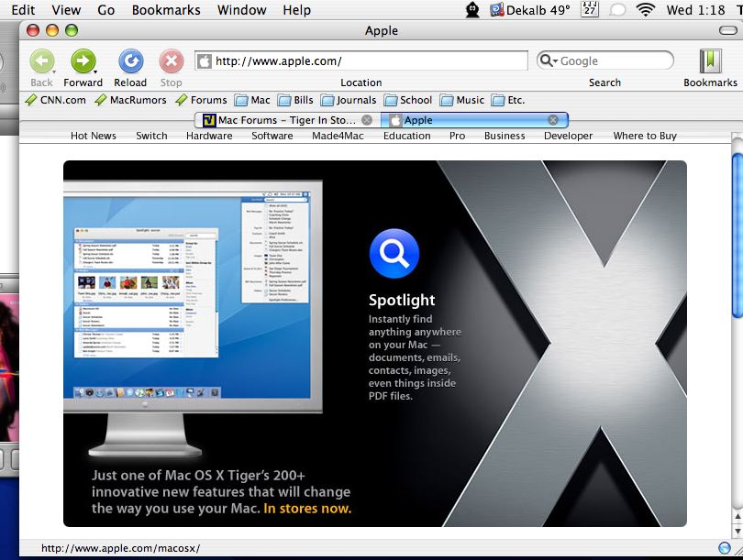This screenshot has height=560, width=743.
Task: Click the red Stop button
Action: pos(171,61)
